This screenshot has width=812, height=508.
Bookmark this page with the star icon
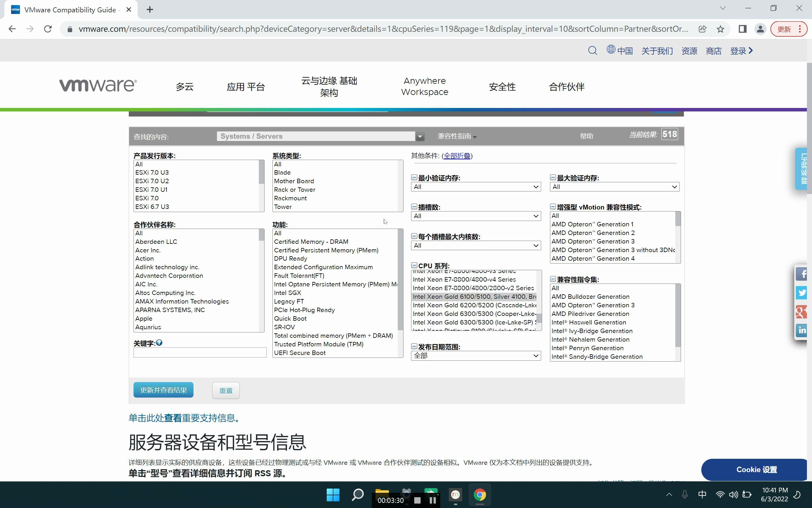(720, 29)
